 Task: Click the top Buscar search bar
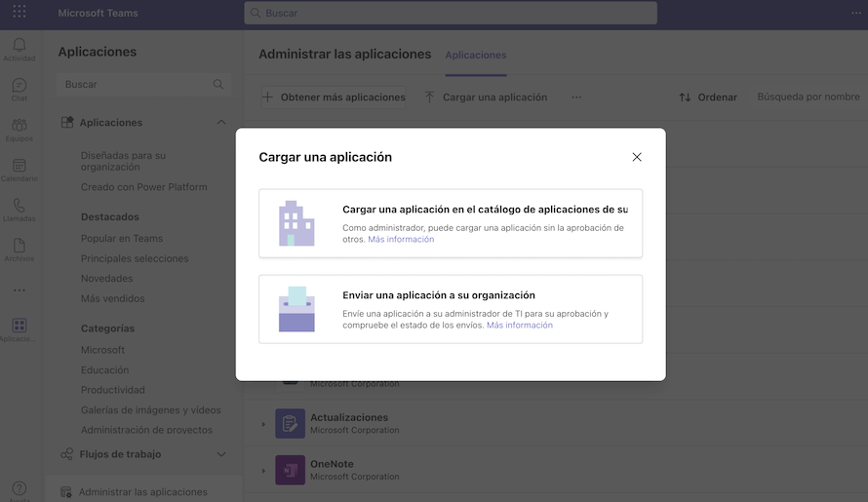pos(451,13)
